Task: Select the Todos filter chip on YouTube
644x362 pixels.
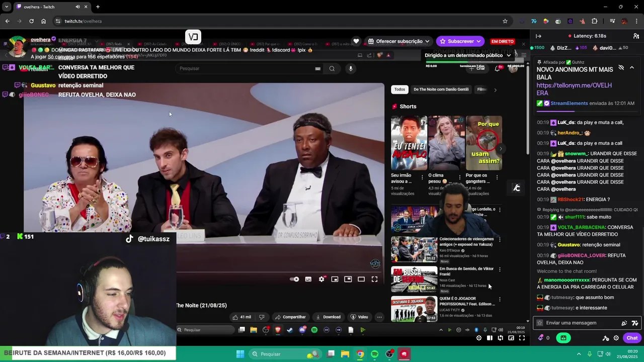Action: [x=399, y=89]
